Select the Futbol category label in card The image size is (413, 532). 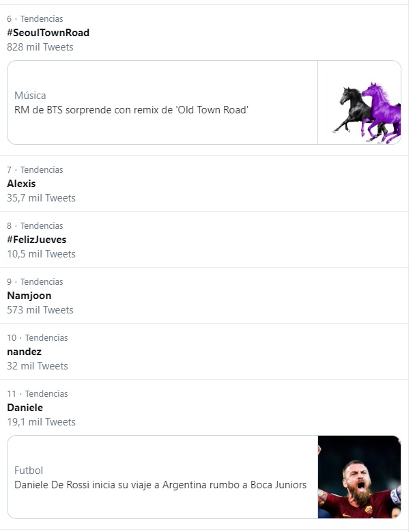click(29, 471)
